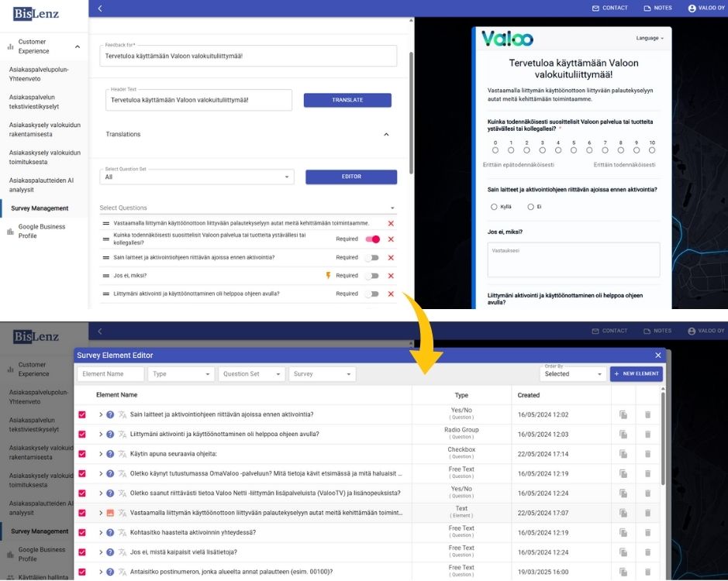Viewport: 728px width, 581px height.
Task: Click the reorder handle of the "Kuinka todennäköisesti" question
Action: [106, 239]
